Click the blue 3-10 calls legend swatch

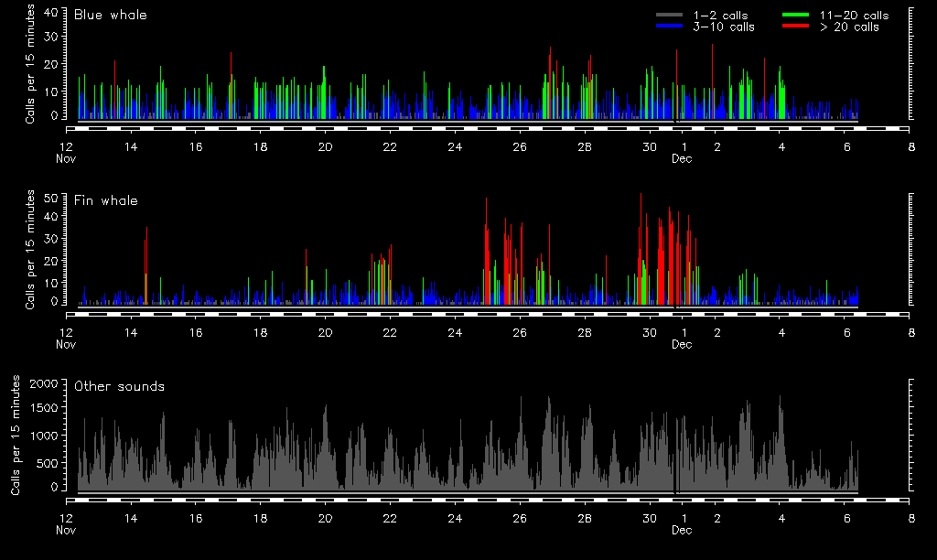670,27
